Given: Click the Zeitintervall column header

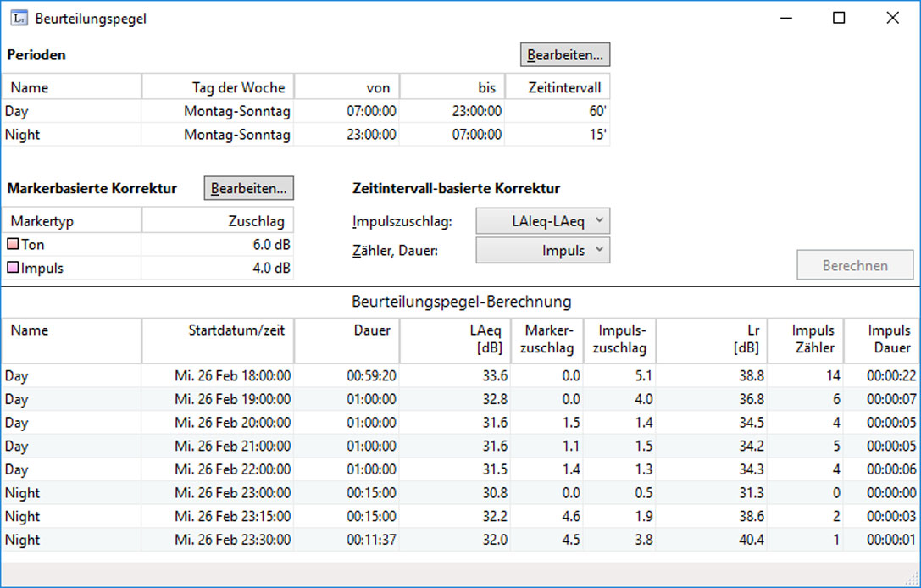Looking at the screenshot, I should (x=557, y=87).
